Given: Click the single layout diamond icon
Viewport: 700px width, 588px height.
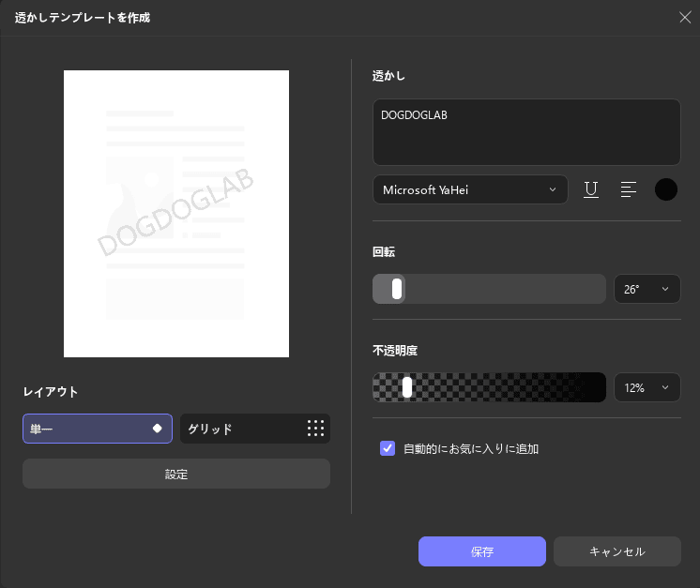Looking at the screenshot, I should (158, 429).
